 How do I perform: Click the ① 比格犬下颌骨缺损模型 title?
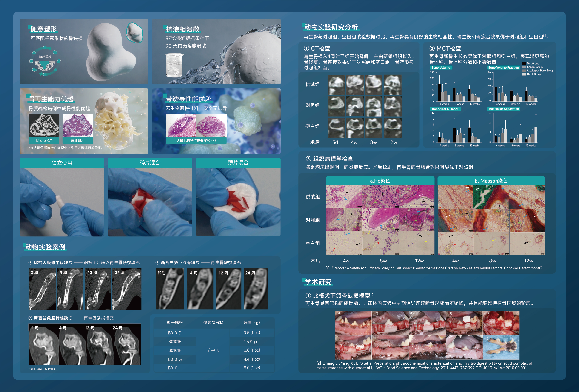coord(340,296)
